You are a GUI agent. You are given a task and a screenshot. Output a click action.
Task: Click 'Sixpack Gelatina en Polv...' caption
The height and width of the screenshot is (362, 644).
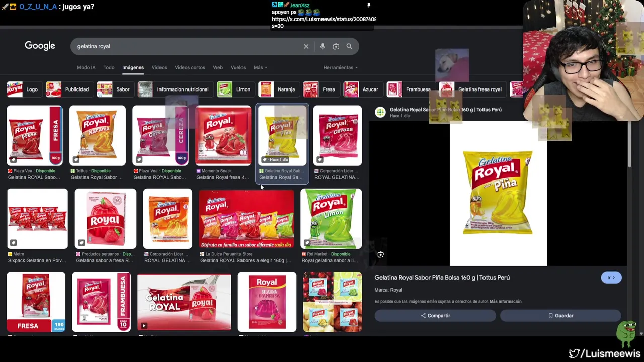tap(37, 261)
